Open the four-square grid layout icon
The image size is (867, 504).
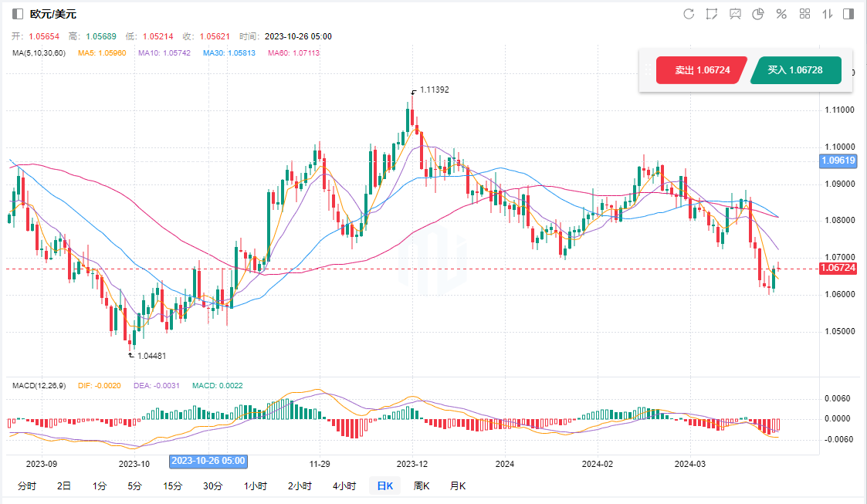pyautogui.click(x=804, y=14)
